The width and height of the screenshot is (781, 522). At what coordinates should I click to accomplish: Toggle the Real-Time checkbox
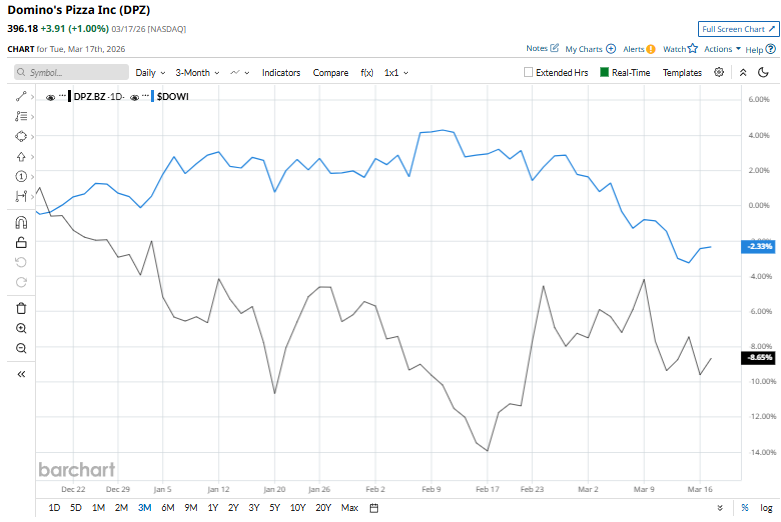[604, 73]
